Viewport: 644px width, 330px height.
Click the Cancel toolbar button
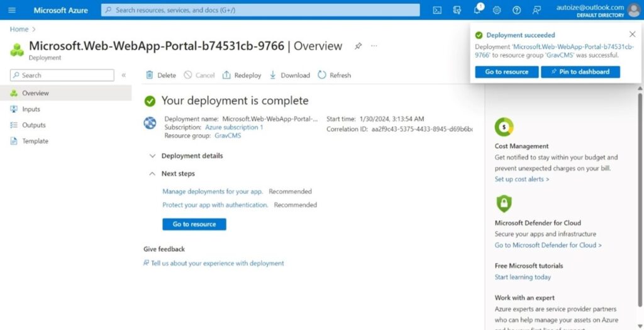199,76
